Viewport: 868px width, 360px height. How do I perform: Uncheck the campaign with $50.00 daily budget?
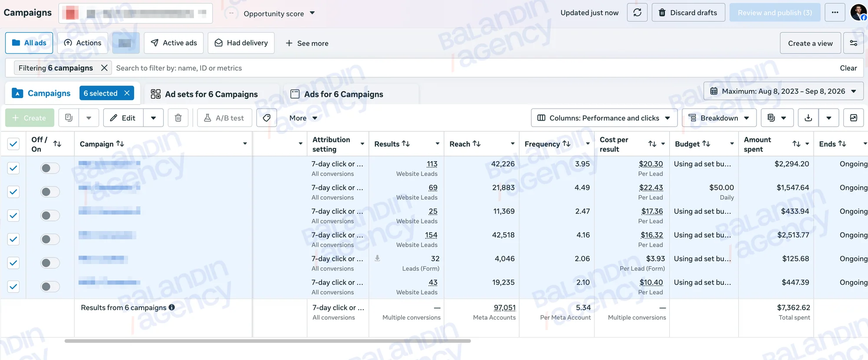(x=13, y=192)
